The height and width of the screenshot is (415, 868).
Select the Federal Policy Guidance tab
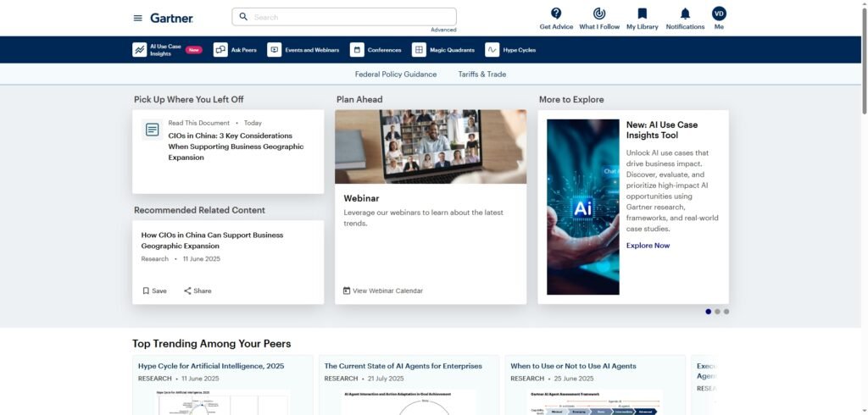[396, 75]
